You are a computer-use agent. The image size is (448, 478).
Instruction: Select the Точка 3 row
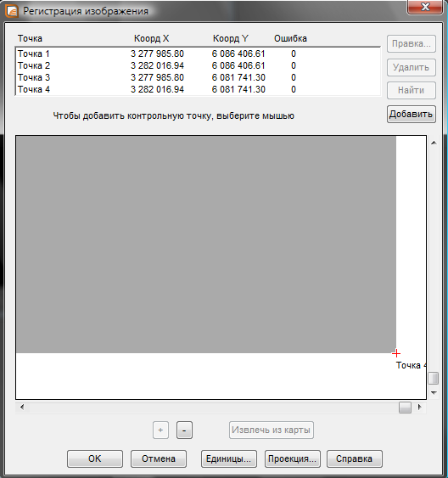click(x=198, y=78)
